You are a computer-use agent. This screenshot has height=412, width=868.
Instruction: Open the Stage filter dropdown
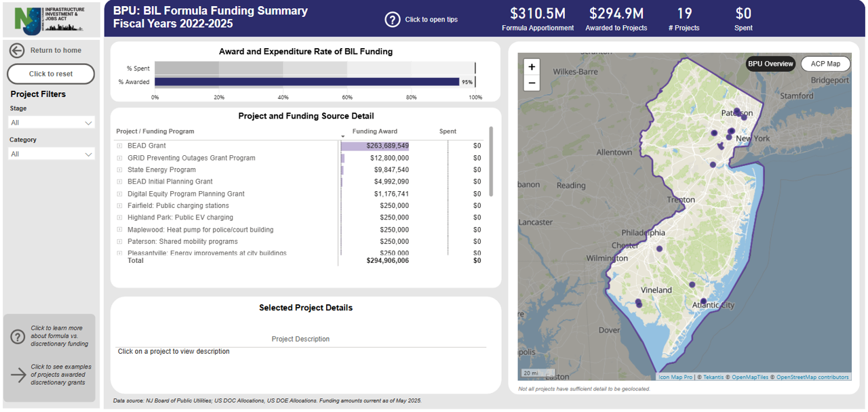point(52,123)
